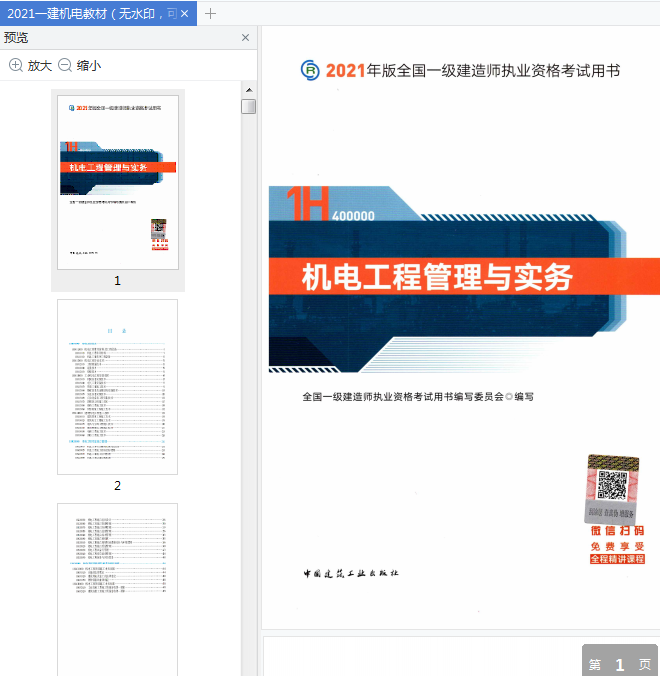Image resolution: width=660 pixels, height=676 pixels.
Task: Click the 缩小 zoom out magnifier icon
Action: [x=65, y=65]
